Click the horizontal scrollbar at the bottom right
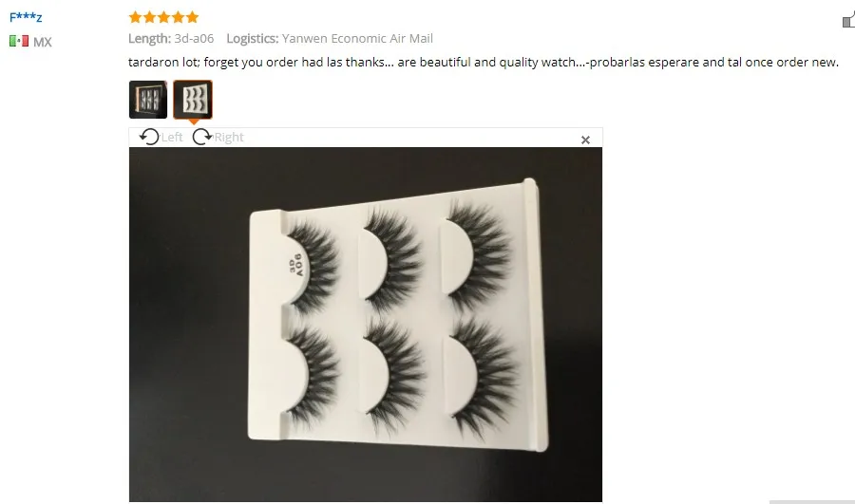This screenshot has width=855, height=504. 812,502
